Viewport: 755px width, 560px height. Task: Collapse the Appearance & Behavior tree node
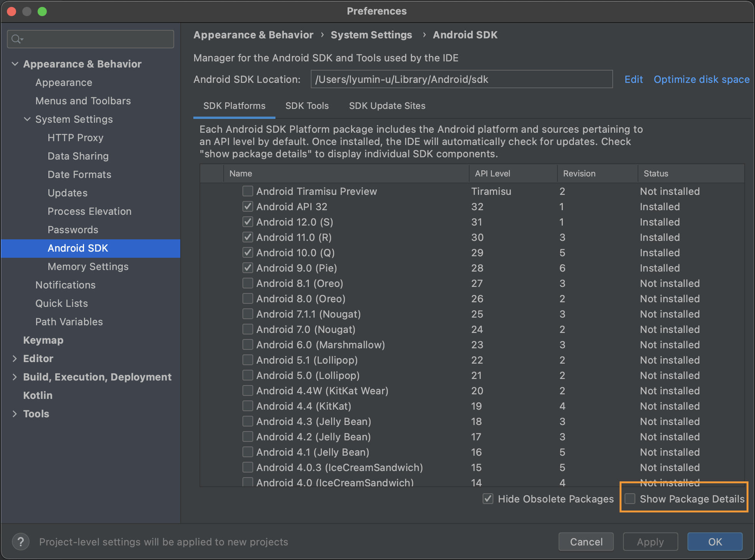pos(15,64)
